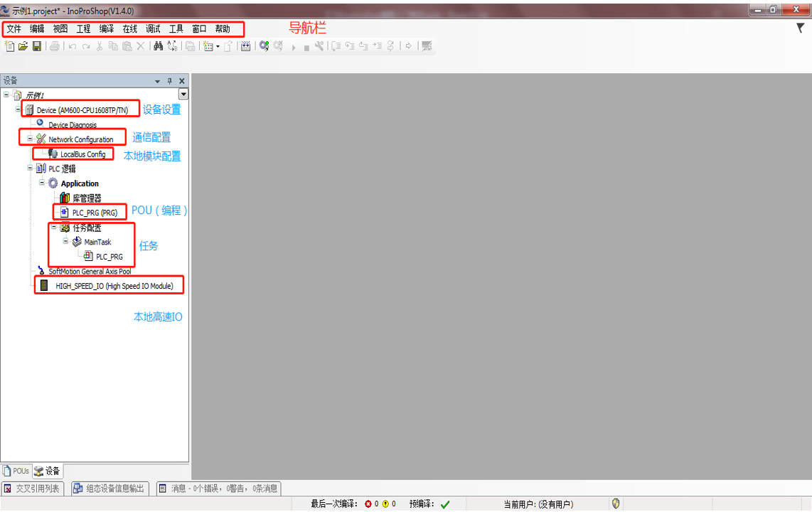The image size is (812, 512).
Task: Switch to the POUs tab
Action: [x=16, y=471]
